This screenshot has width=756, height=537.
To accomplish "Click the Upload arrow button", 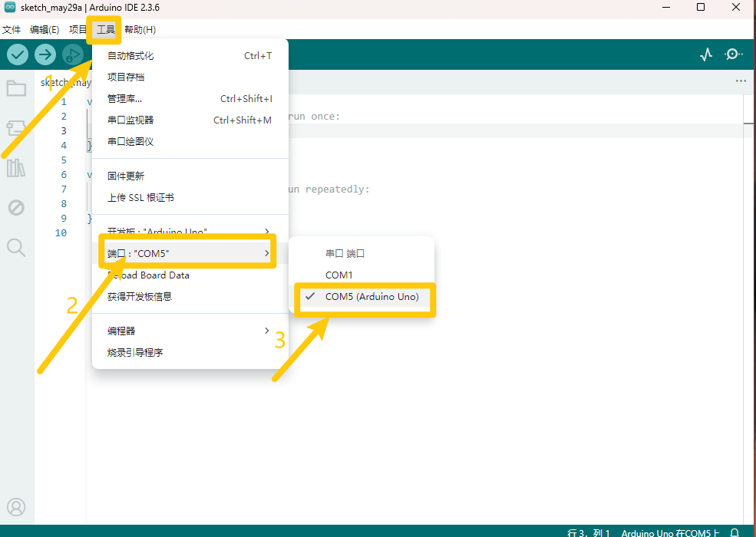I will point(45,54).
